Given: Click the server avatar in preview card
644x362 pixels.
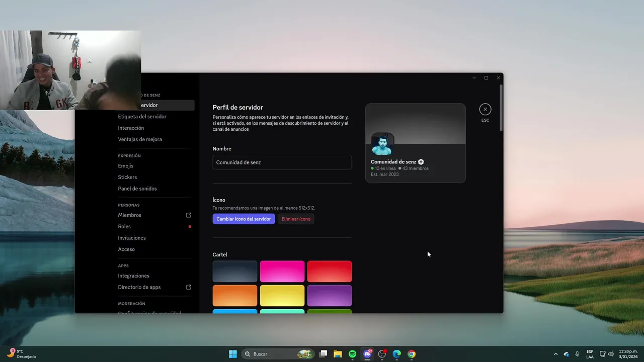Looking at the screenshot, I should (x=382, y=144).
